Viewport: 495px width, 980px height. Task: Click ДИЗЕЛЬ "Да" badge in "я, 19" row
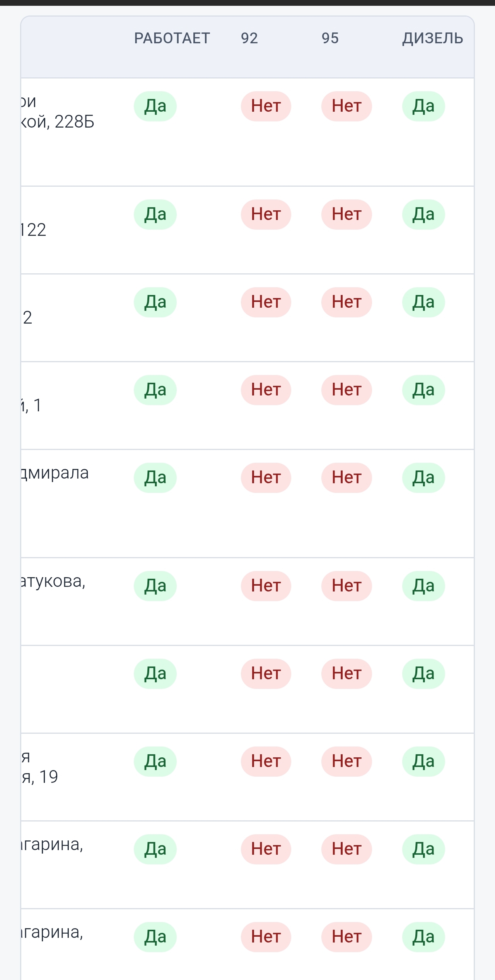coord(423,761)
